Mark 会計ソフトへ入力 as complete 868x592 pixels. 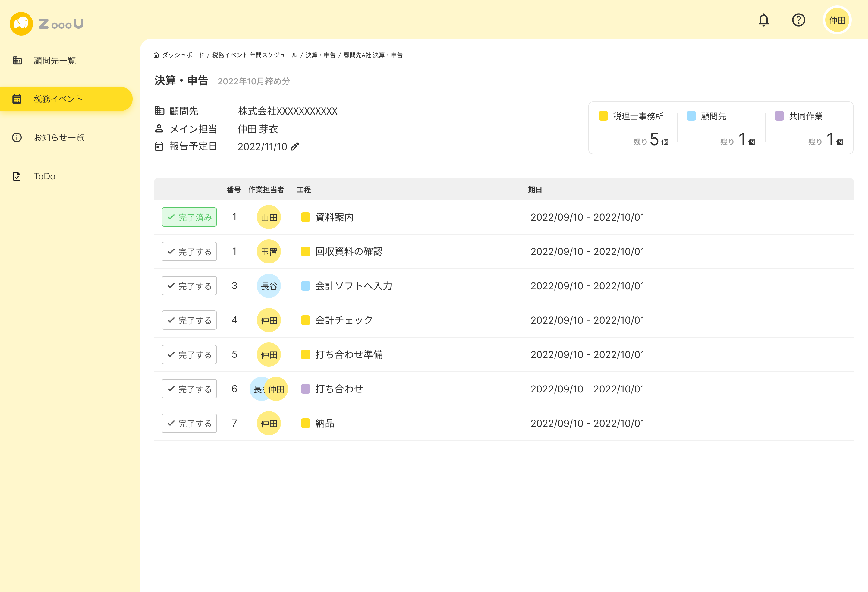pos(189,286)
